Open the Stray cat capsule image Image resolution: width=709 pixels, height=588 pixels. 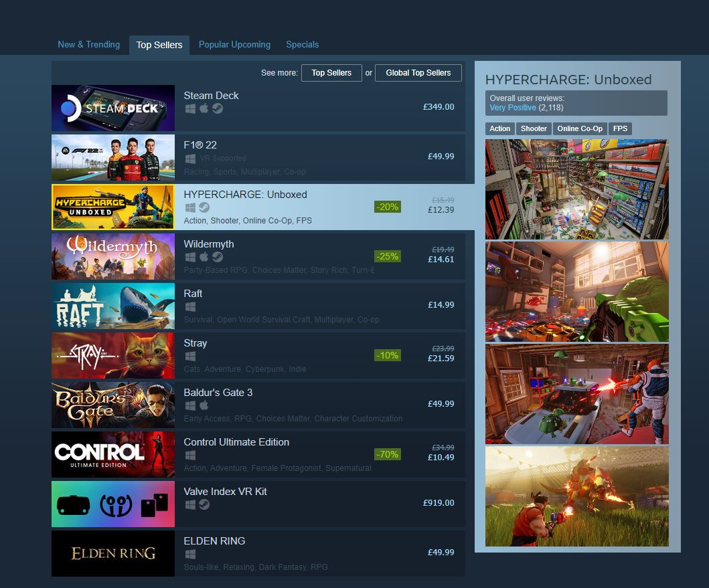pyautogui.click(x=113, y=355)
